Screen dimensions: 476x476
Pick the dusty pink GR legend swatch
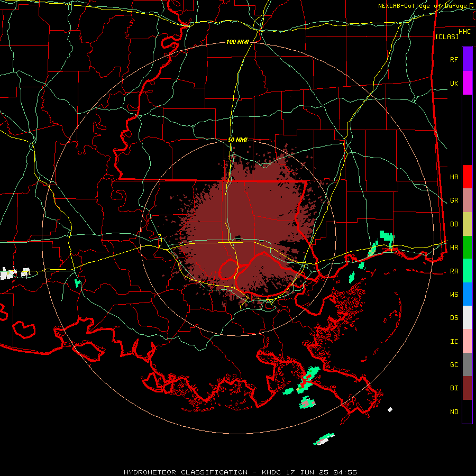[467, 200]
